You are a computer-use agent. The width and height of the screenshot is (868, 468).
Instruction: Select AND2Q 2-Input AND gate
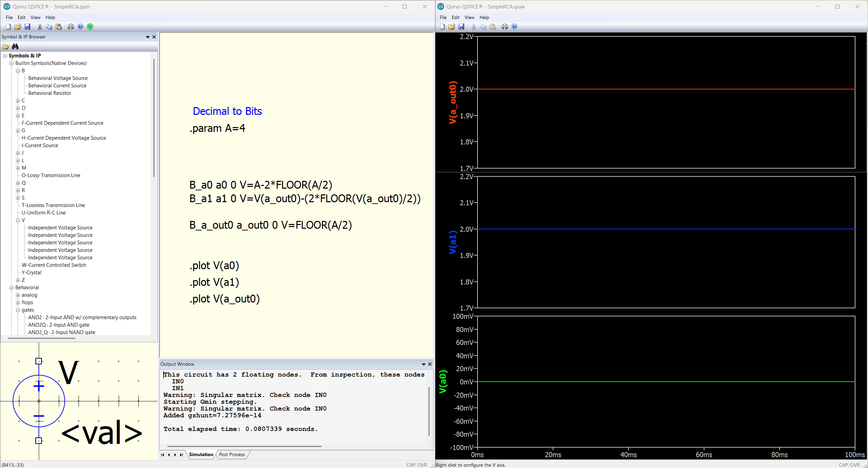coord(59,325)
